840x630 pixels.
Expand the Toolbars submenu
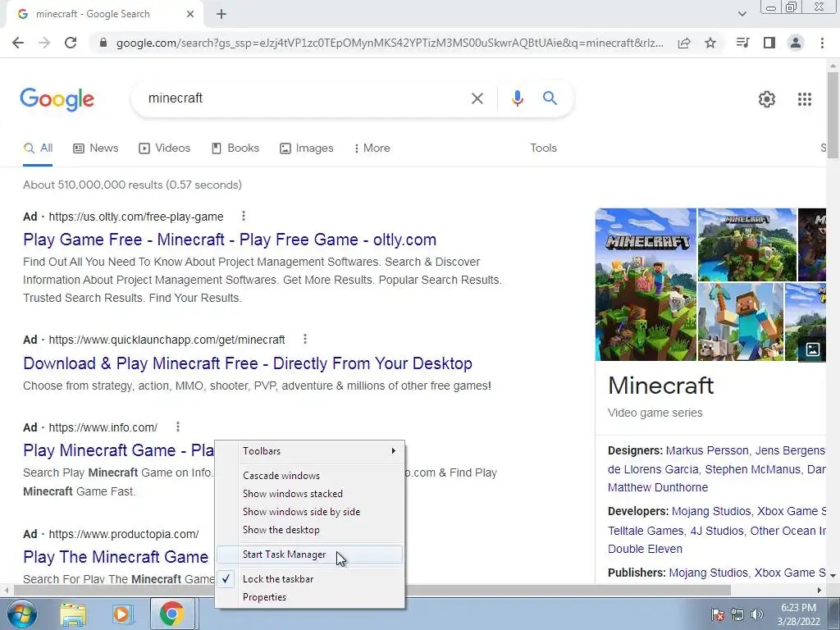pyautogui.click(x=309, y=451)
